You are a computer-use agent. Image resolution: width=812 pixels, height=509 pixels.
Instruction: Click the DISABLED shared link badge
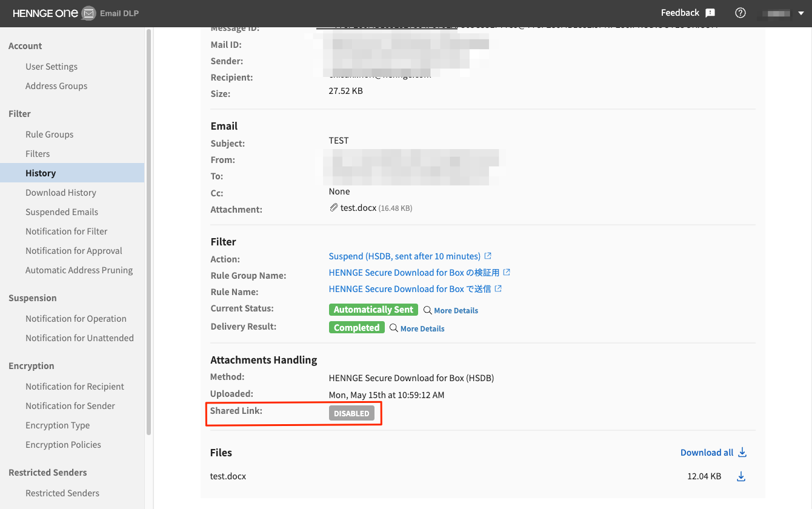tap(351, 413)
